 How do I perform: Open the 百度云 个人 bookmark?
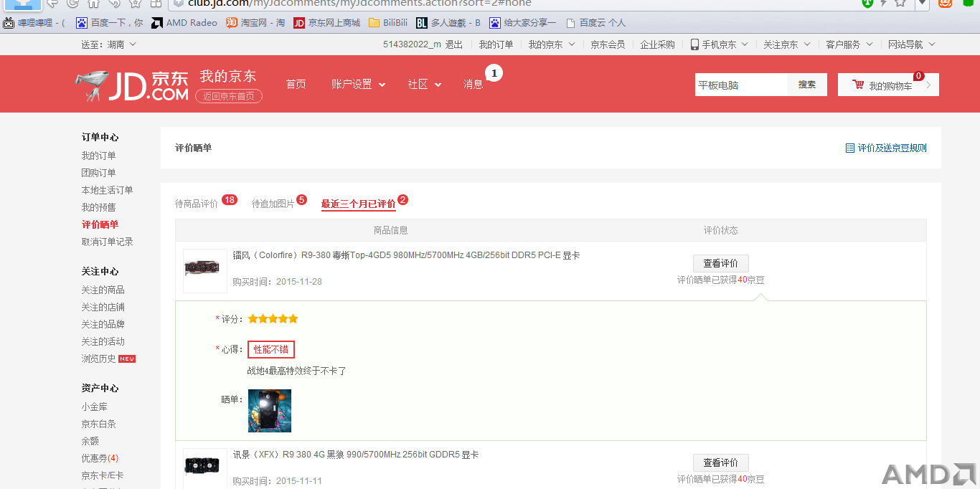click(595, 23)
